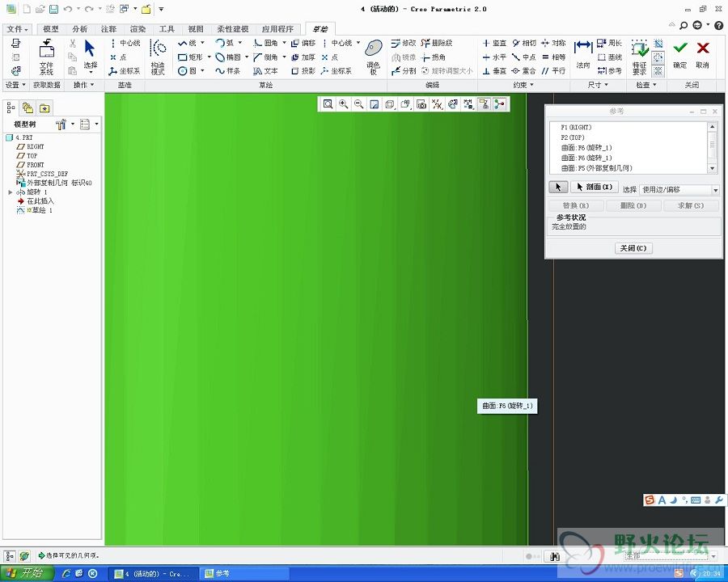Open 文件系统 file system tool
Screen dimensions: 728x582
[x=46, y=57]
